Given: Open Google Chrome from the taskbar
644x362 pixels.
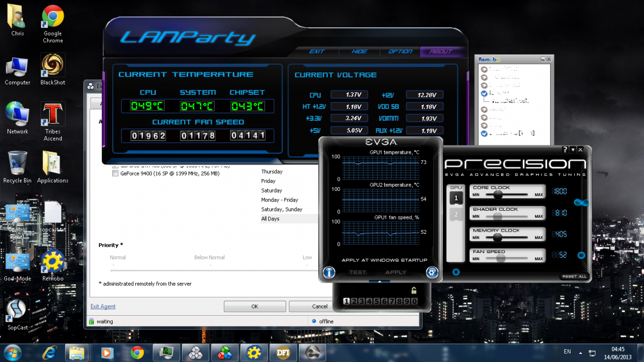Looking at the screenshot, I should click(137, 352).
